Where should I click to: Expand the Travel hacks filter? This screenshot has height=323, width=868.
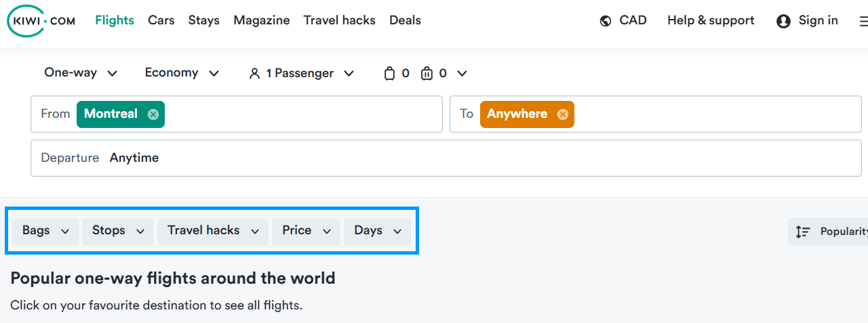(x=213, y=232)
